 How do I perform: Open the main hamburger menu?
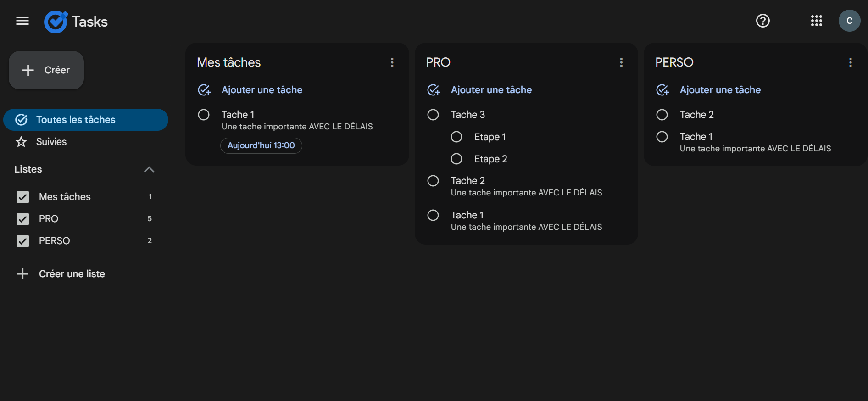point(22,21)
